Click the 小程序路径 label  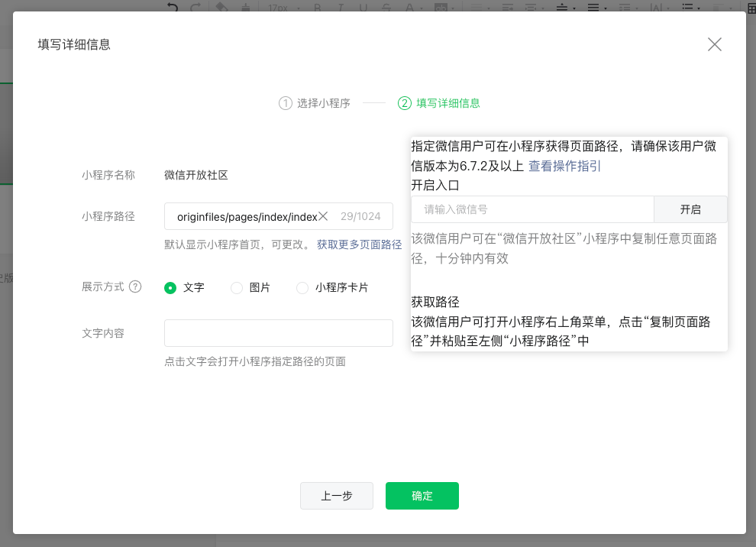point(108,216)
